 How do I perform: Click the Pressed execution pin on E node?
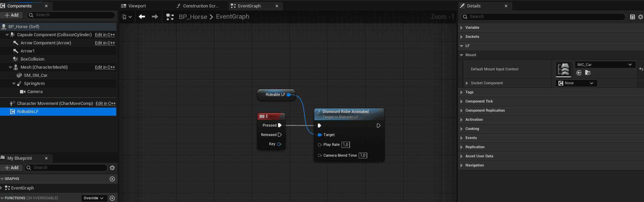tap(280, 125)
